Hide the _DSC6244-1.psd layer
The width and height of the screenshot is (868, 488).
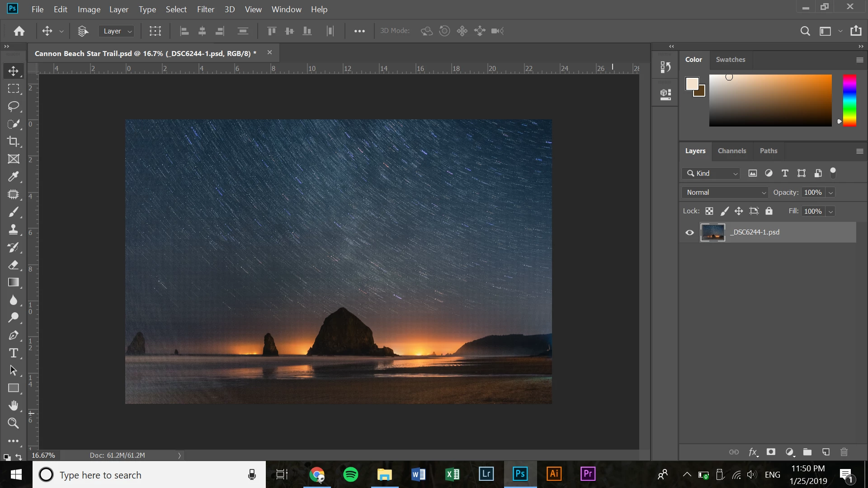point(689,233)
